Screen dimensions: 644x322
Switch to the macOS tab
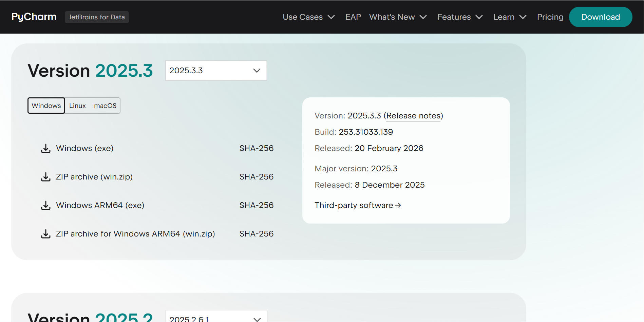click(105, 106)
